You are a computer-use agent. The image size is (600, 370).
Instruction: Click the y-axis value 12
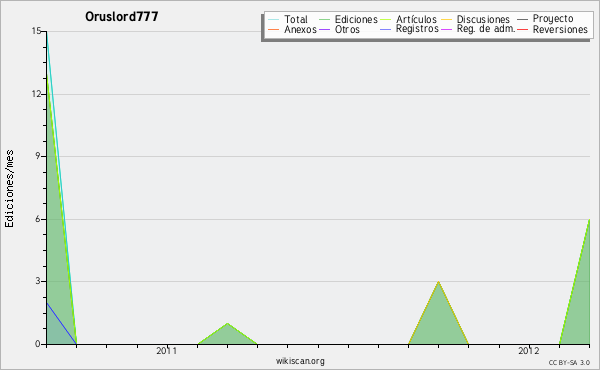(x=36, y=94)
